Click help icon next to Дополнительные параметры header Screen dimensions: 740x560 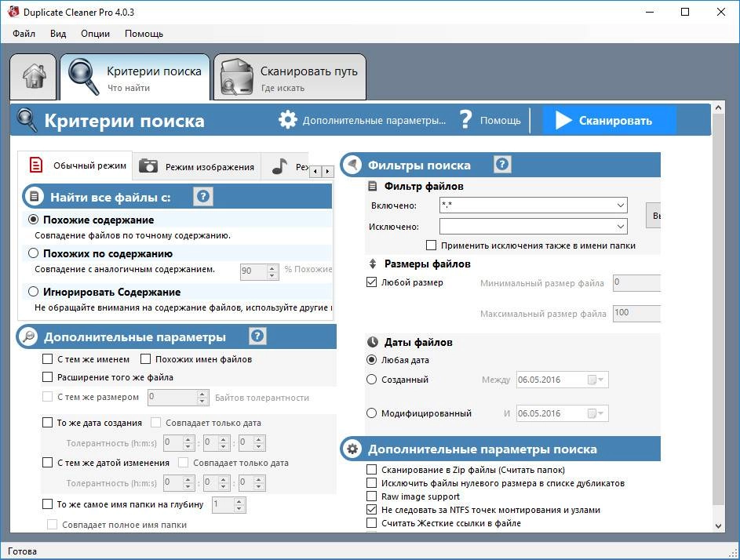click(x=257, y=336)
